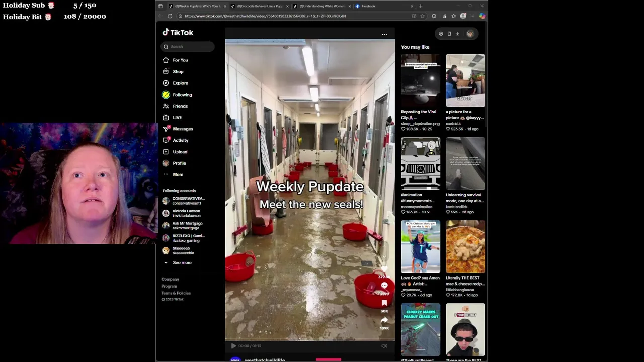The image size is (644, 362).
Task: Open Ask Mr Mortgage account
Action: click(x=182, y=226)
